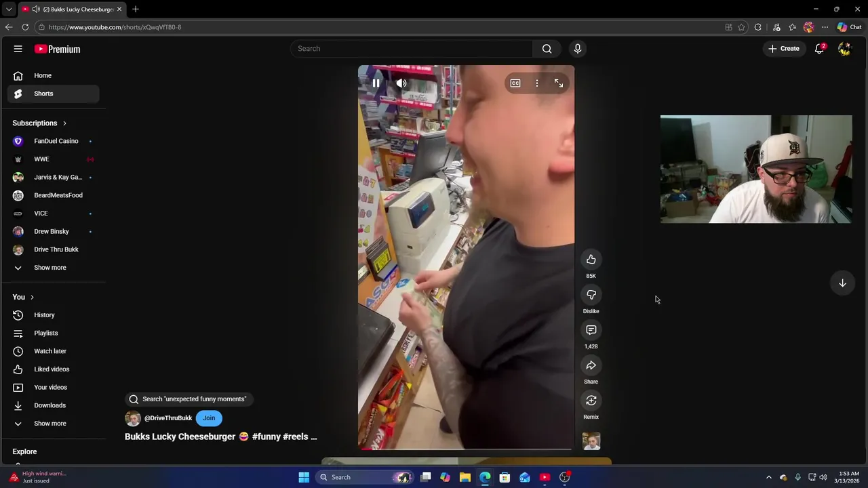This screenshot has height=488, width=868.
Task: Click the Join button
Action: pos(209,418)
